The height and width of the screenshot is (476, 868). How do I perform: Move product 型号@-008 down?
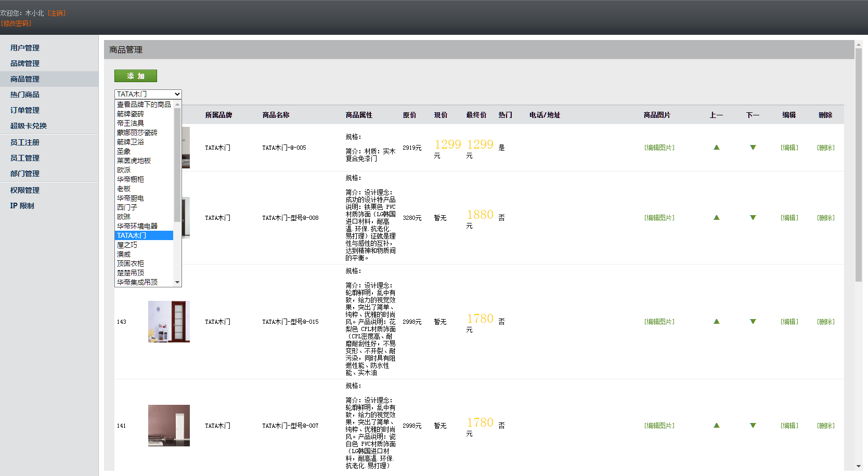[x=753, y=218]
